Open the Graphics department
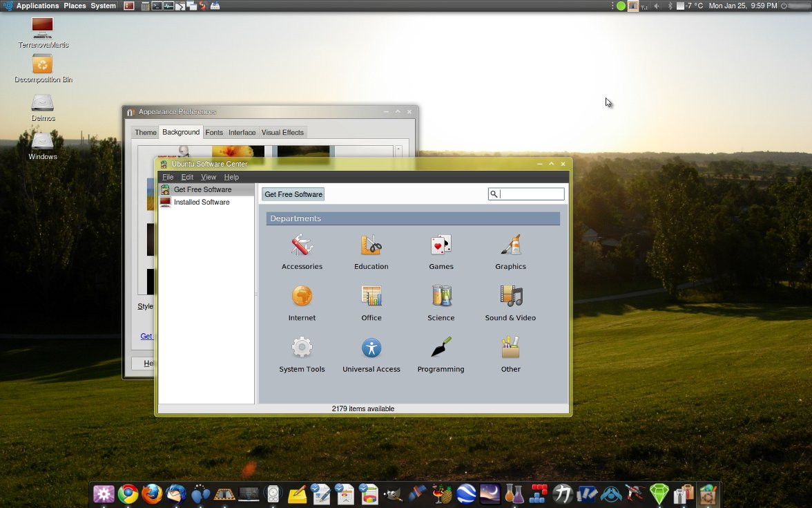Image resolution: width=812 pixels, height=508 pixels. coord(510,252)
